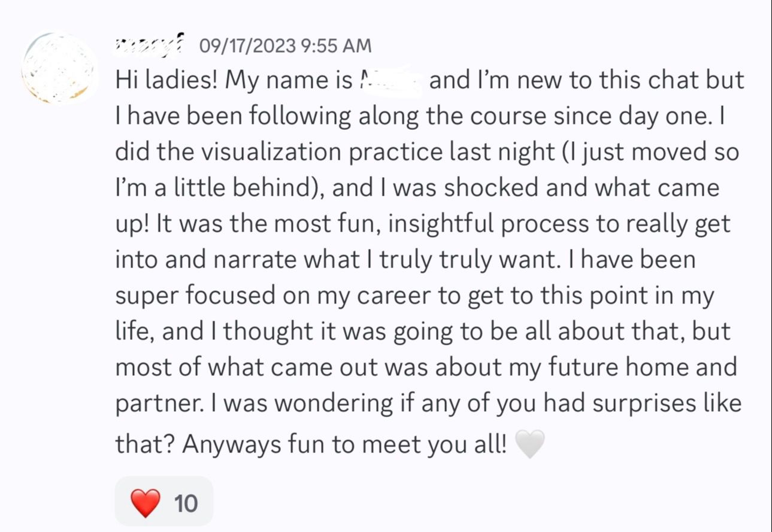
Task: Click the greeting "Hi ladies!" text
Action: [x=166, y=80]
